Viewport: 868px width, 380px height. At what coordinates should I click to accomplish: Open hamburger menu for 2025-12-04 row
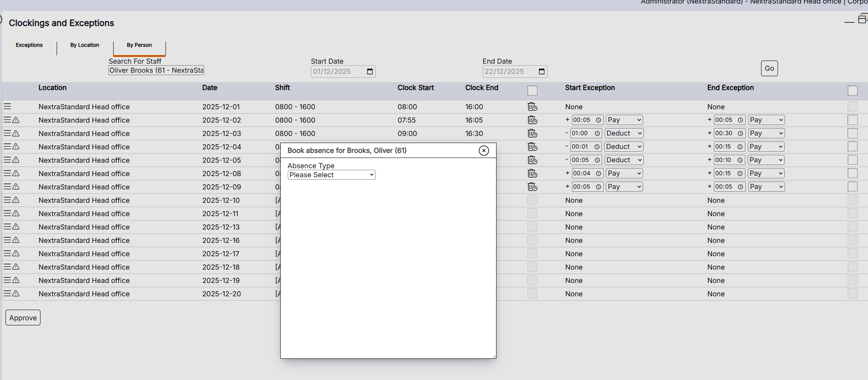pyautogui.click(x=7, y=147)
